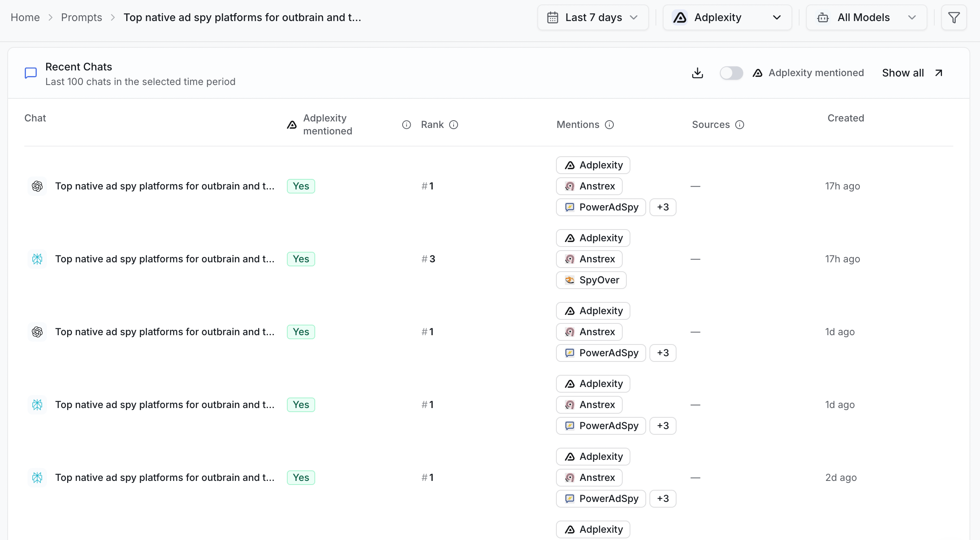This screenshot has height=540, width=980.
Task: Download the recent chats list
Action: click(698, 73)
